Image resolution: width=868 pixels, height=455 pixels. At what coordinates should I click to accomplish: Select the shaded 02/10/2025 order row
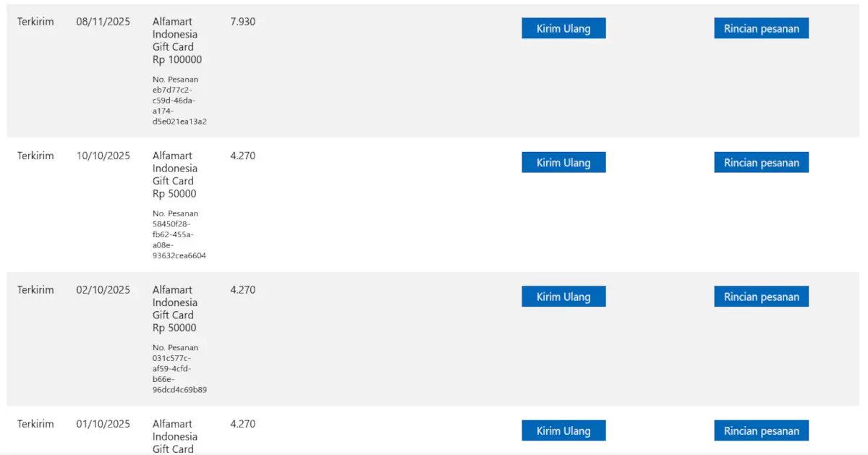(434, 338)
